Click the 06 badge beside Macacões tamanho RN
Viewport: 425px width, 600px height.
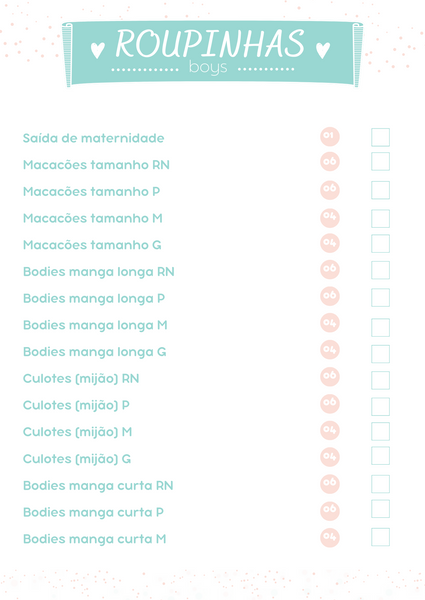coord(330,162)
